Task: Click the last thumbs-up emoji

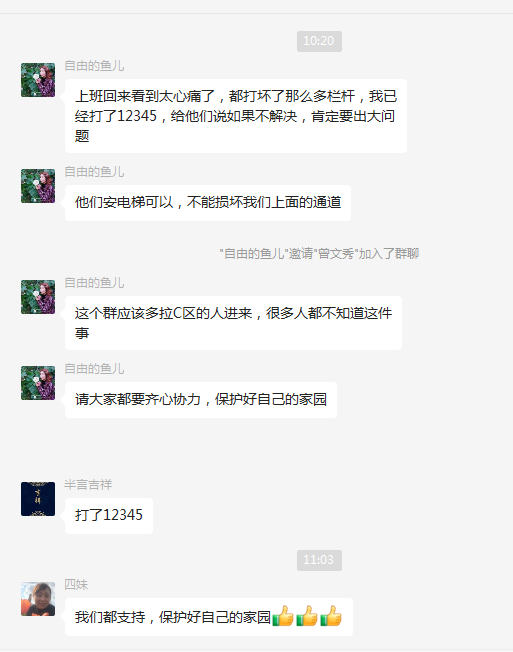Action: [331, 616]
